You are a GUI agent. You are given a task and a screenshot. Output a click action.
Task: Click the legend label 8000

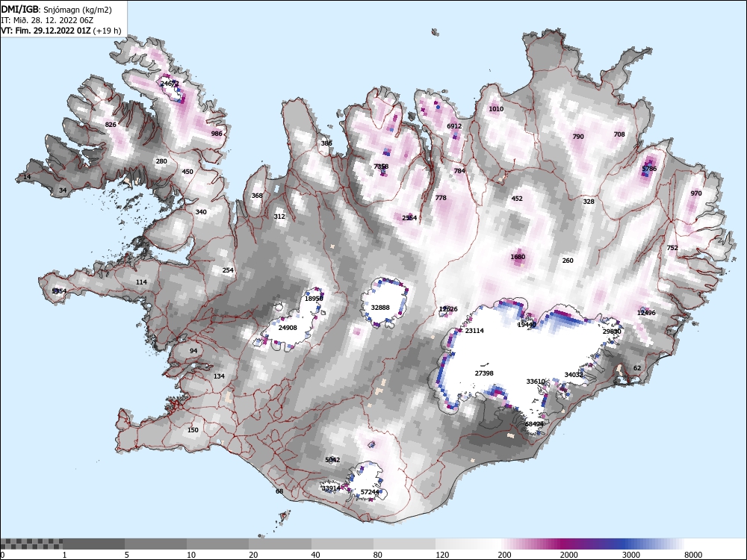693,555
